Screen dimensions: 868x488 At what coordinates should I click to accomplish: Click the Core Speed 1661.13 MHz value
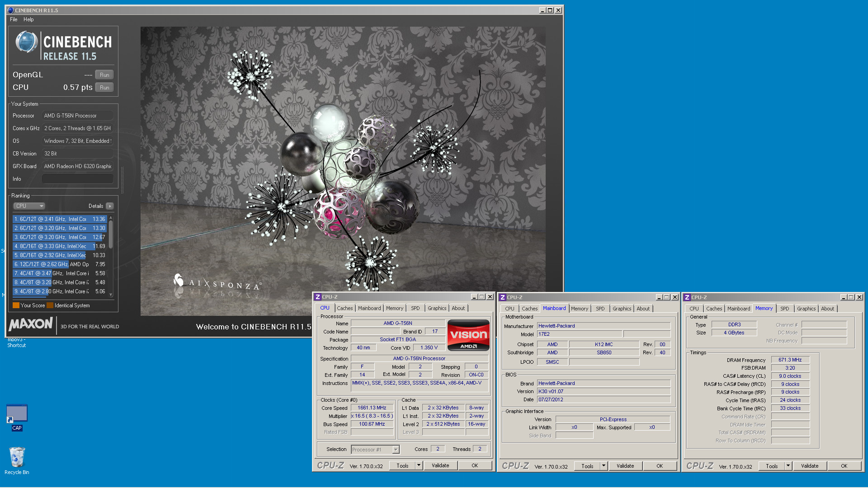372,408
